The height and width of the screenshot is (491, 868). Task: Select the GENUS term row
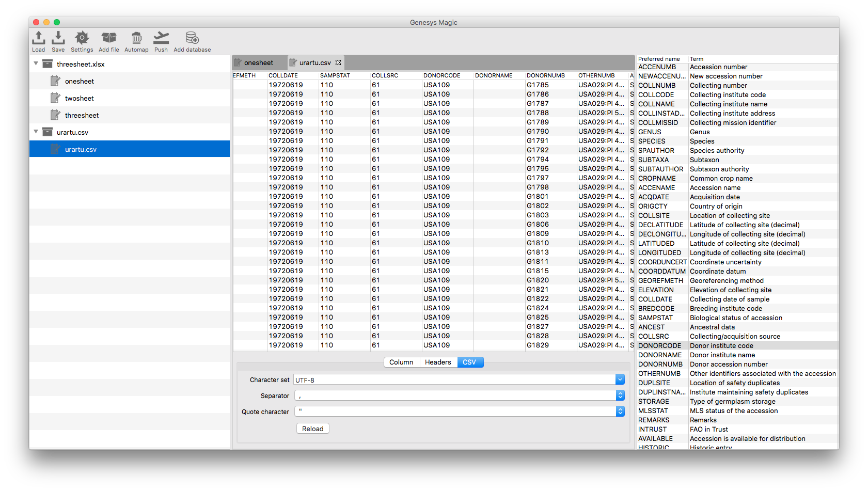(737, 132)
